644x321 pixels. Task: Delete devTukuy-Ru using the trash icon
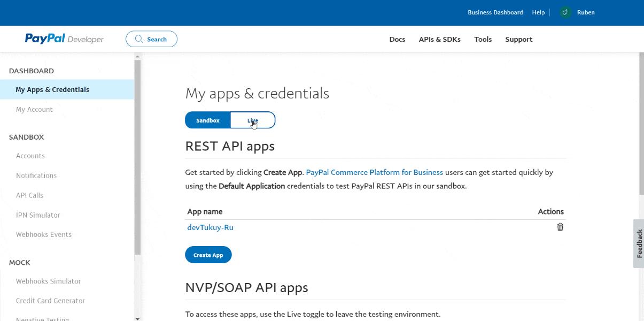tap(560, 227)
